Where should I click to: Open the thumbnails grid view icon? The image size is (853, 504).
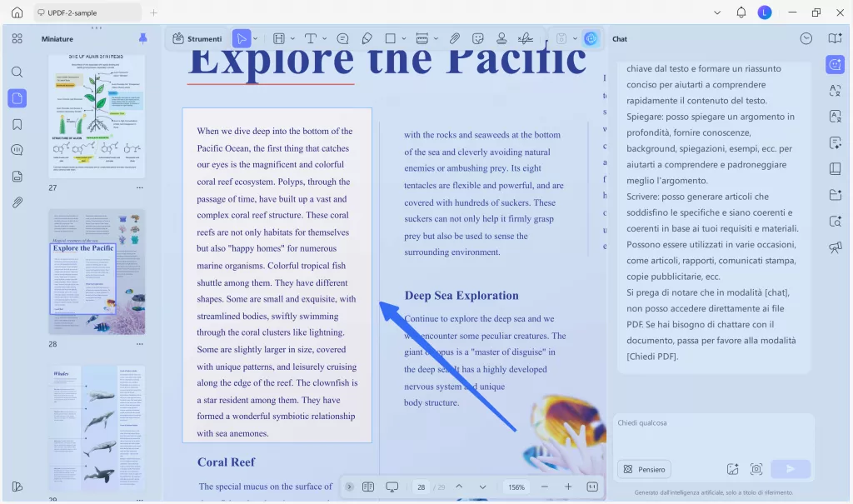(17, 38)
